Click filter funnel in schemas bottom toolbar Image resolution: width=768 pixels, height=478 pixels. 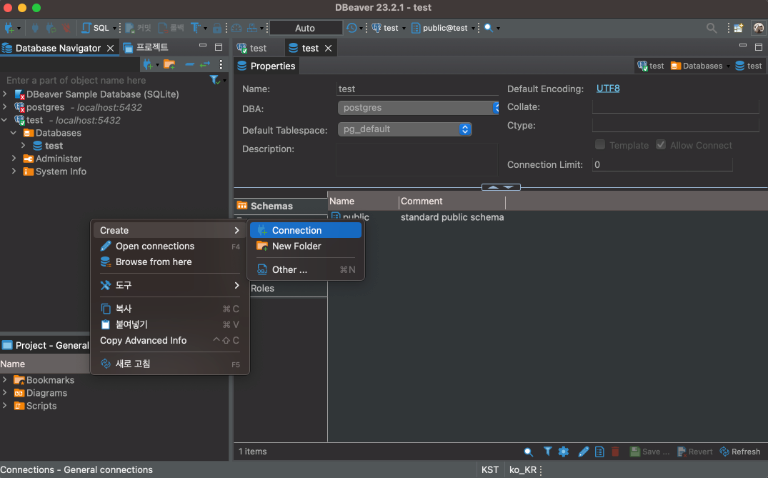(548, 452)
